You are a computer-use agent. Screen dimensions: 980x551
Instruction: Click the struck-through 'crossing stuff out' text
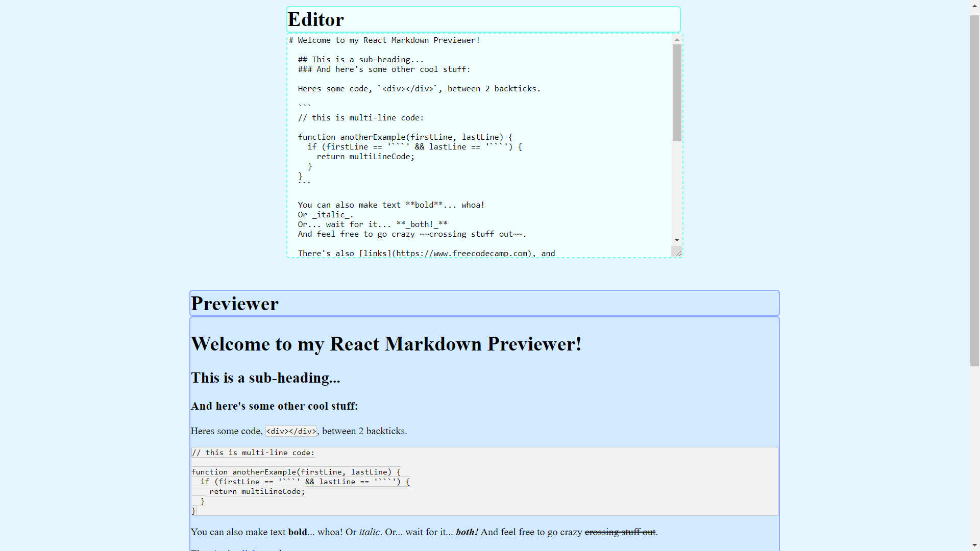click(620, 532)
